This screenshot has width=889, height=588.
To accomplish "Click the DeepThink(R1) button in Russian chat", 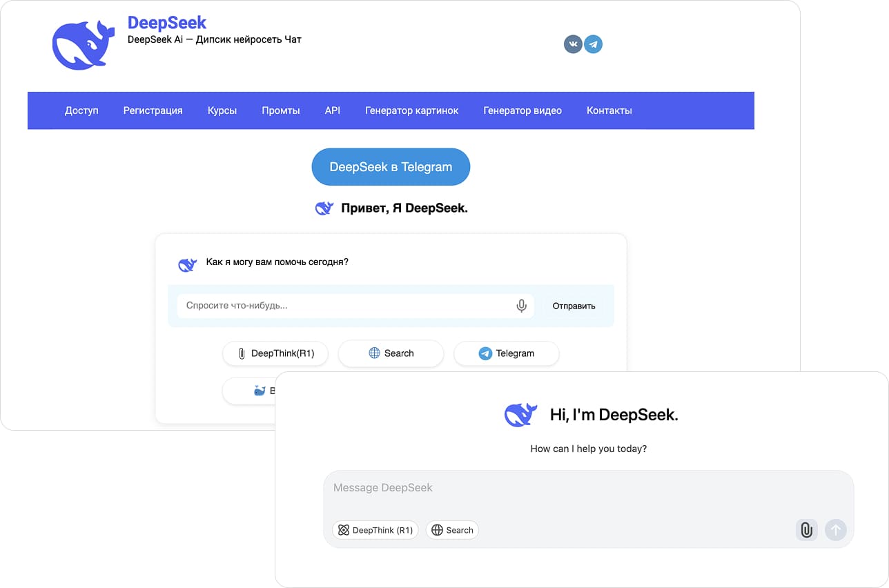I will (275, 353).
